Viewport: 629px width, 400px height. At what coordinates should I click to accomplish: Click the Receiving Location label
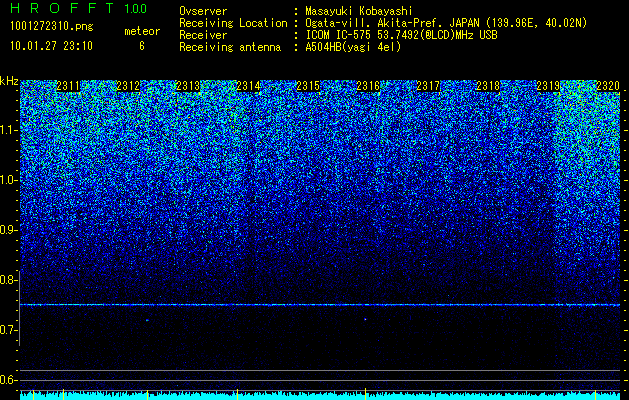pos(233,23)
